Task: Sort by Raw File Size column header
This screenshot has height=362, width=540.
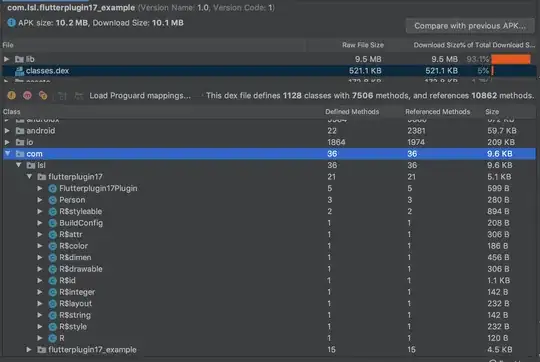Action: click(x=363, y=45)
